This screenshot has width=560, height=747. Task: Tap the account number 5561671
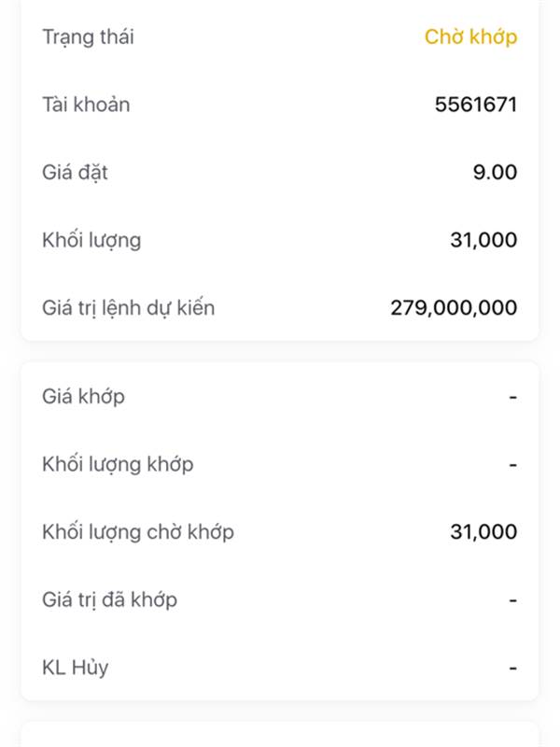pyautogui.click(x=476, y=105)
